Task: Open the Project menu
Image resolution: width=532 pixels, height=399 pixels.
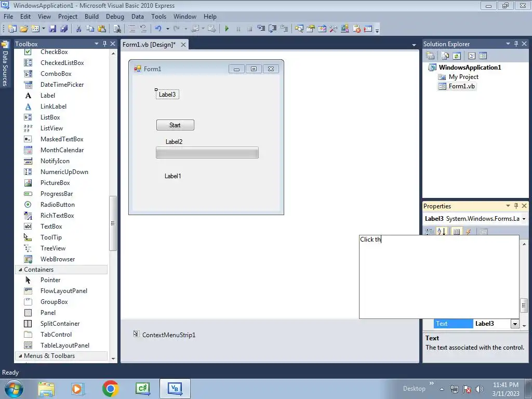Action: tap(68, 16)
